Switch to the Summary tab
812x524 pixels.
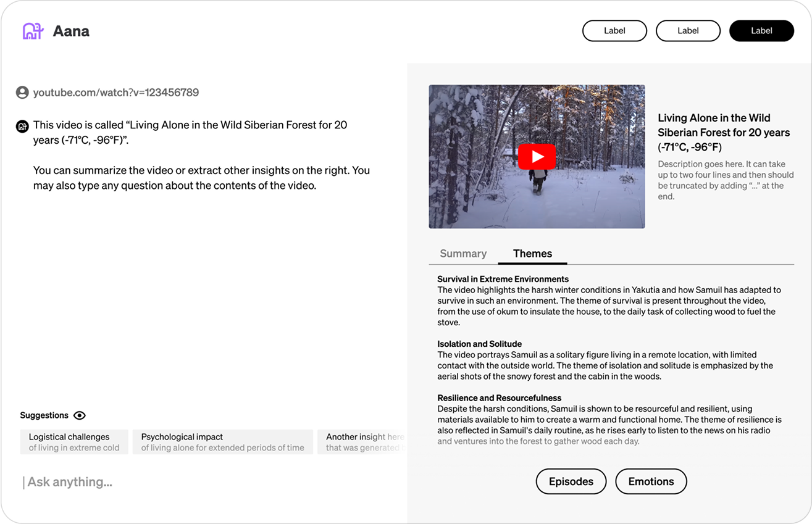pyautogui.click(x=463, y=254)
